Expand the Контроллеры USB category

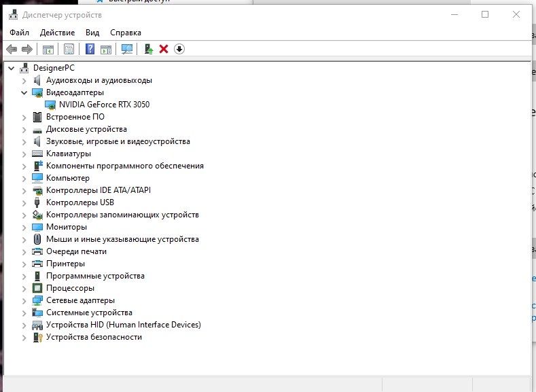point(24,203)
